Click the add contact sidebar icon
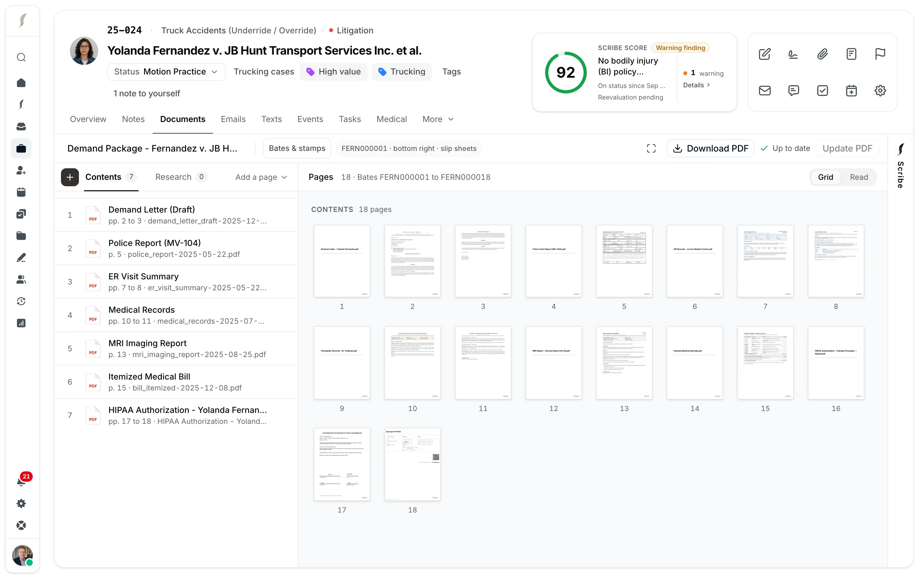Viewport: 924px width, 578px height. coord(21,170)
